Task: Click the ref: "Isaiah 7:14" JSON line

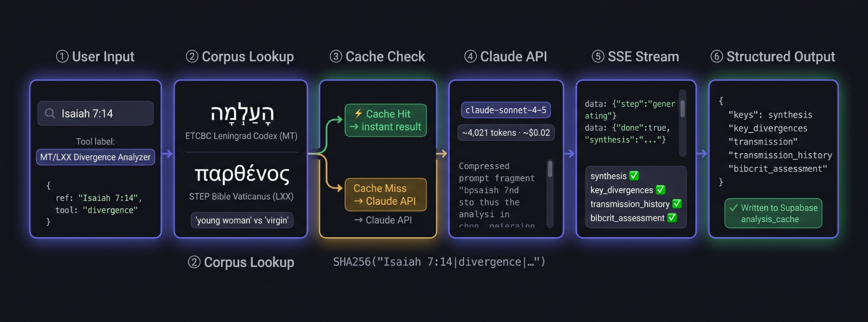Action: point(99,198)
